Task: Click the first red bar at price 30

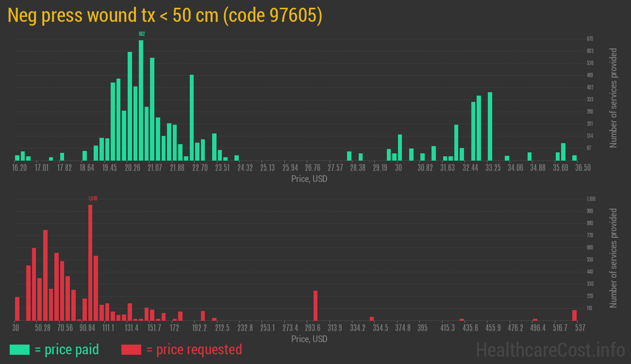Action: (17, 309)
